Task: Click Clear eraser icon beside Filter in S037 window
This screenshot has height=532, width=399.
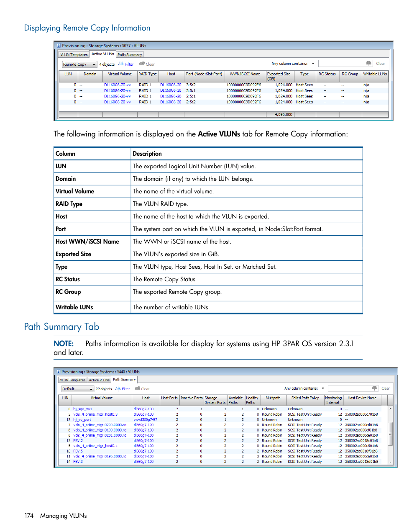Action: pyautogui.click(x=142, y=64)
